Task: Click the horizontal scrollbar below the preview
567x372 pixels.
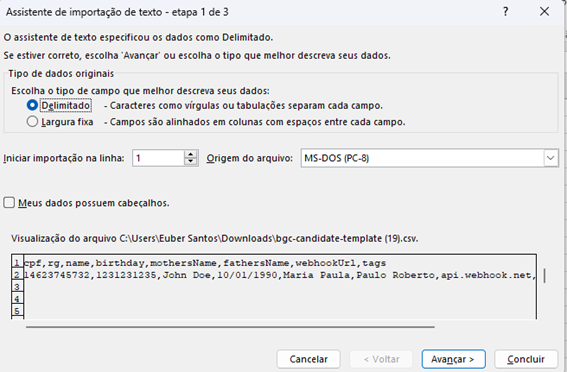Action: [230, 327]
